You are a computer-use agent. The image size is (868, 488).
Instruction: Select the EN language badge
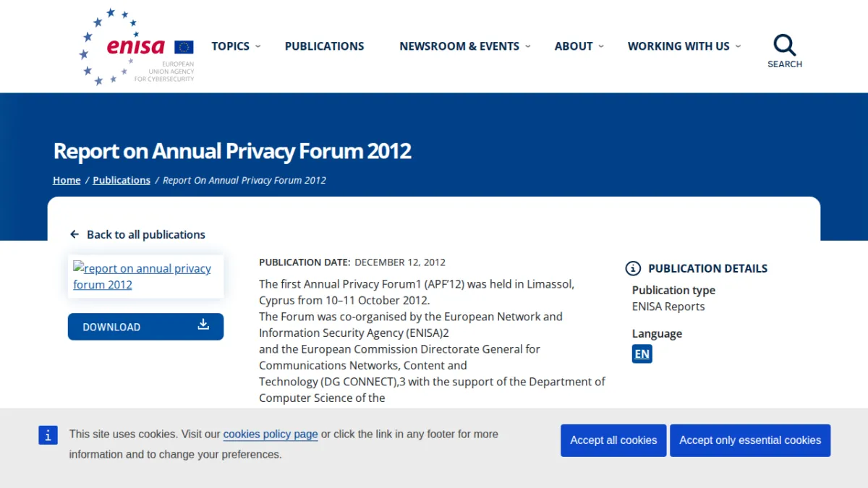pyautogui.click(x=642, y=354)
